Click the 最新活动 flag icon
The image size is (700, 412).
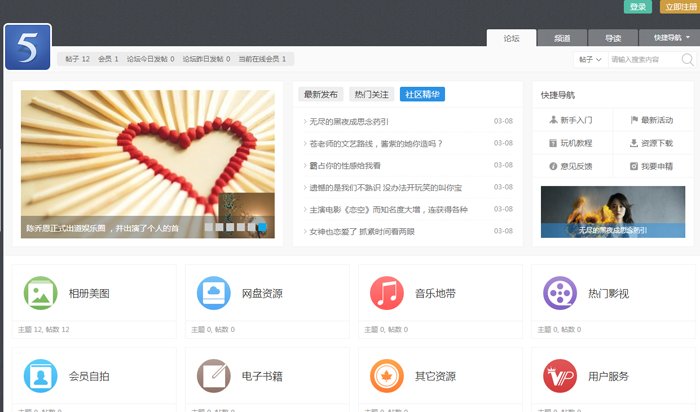pos(634,120)
